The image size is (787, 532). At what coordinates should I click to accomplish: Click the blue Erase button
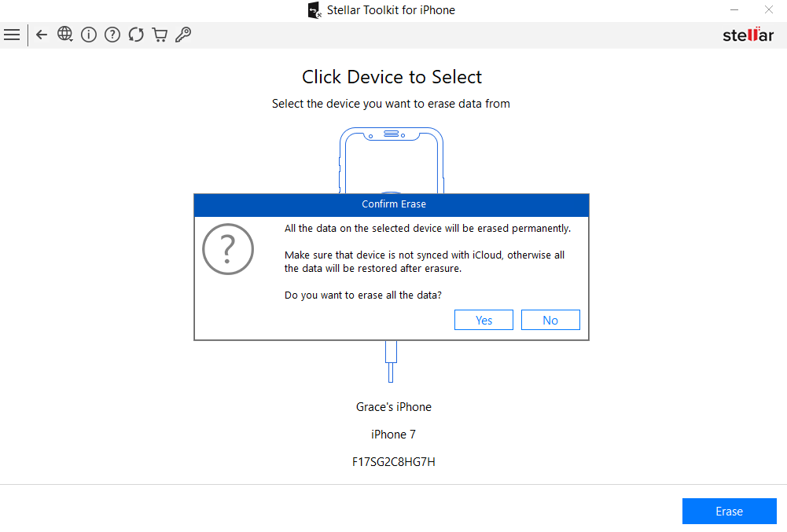pos(729,511)
